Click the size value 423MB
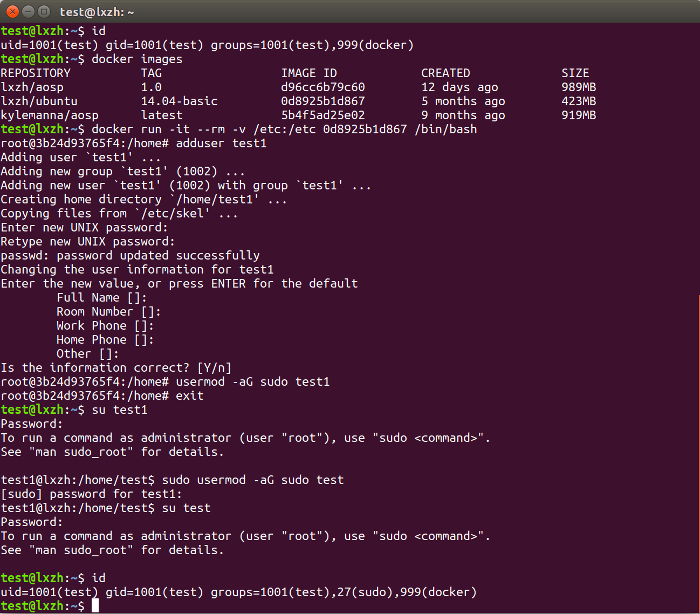Viewport: 700px width, 614px height. point(579,101)
